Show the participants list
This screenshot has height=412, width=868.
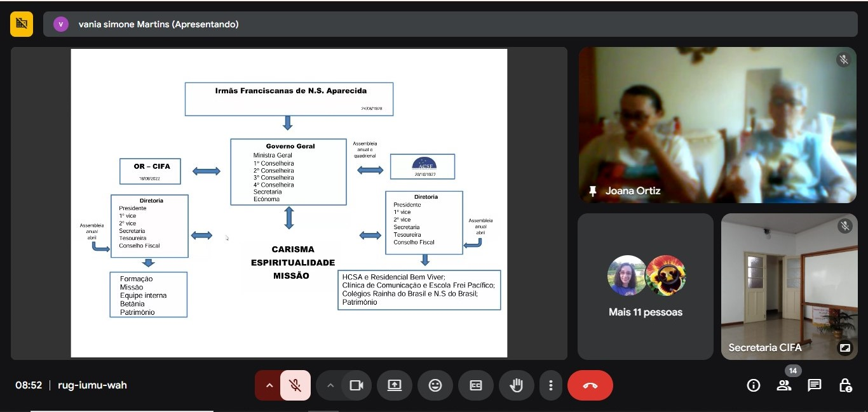[x=784, y=385]
